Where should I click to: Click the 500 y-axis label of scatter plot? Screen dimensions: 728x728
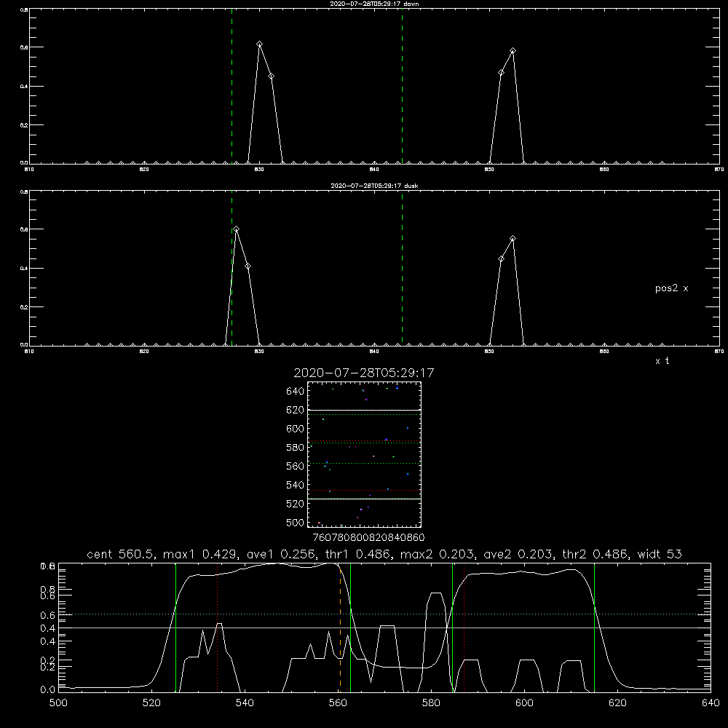296,523
